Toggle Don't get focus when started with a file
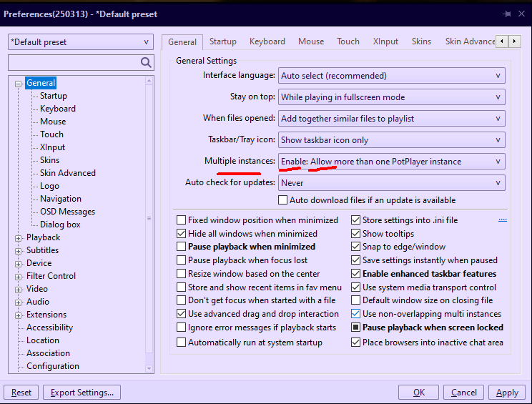The image size is (532, 404). tap(181, 300)
